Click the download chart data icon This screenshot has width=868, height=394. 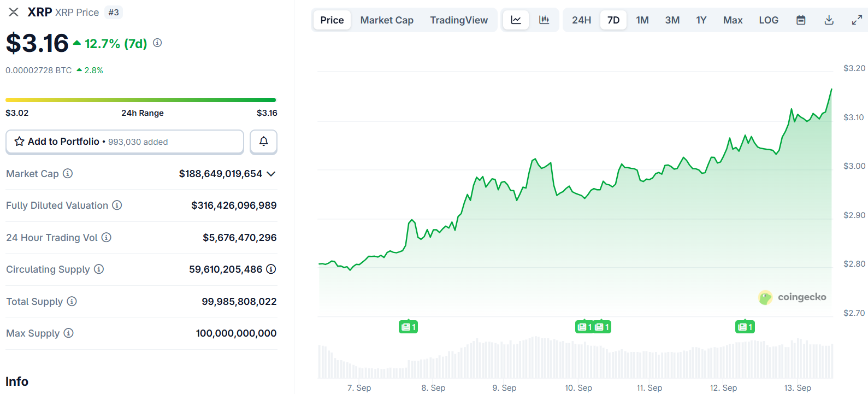829,20
